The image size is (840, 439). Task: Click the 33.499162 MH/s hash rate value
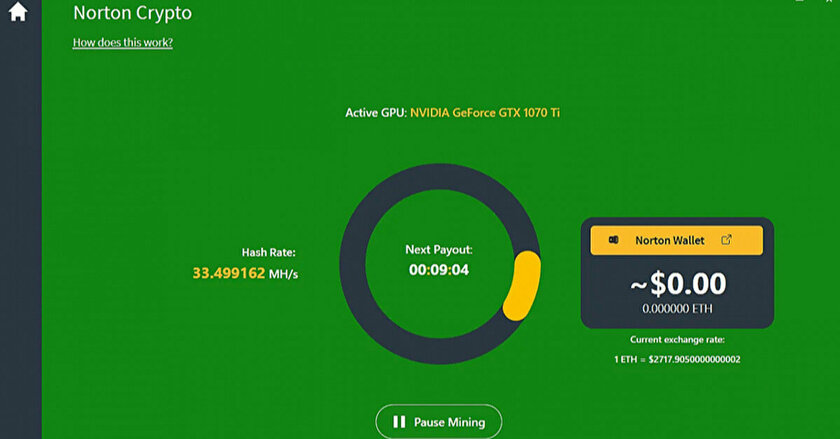(x=244, y=272)
